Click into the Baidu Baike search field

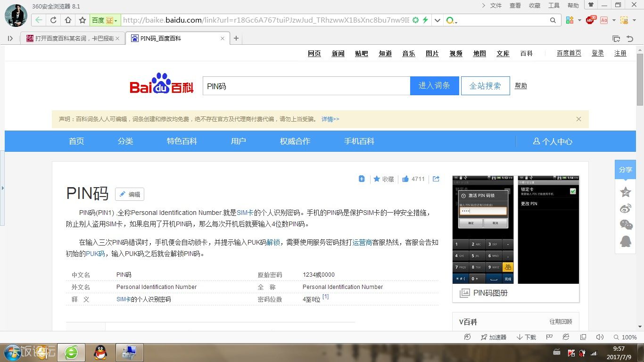[306, 86]
